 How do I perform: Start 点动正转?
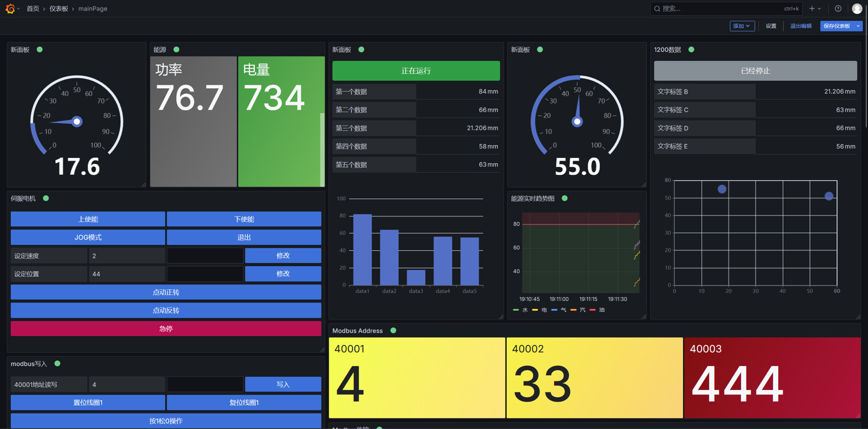click(166, 292)
